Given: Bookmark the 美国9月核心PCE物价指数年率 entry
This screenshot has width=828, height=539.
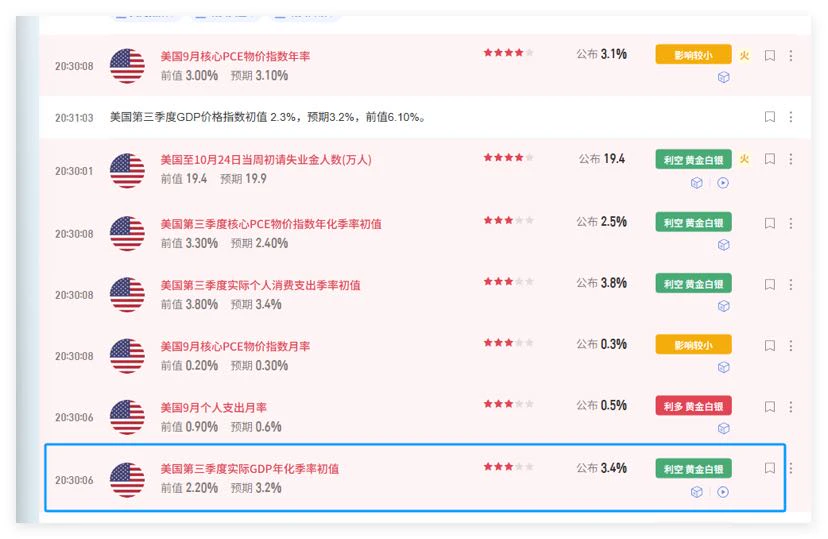Looking at the screenshot, I should [x=770, y=55].
